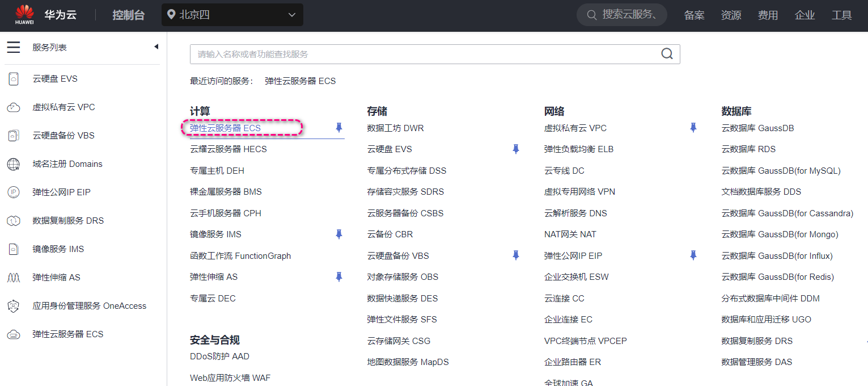Unpin 云硬盘备份 VBS in the 存储 list

tap(516, 255)
